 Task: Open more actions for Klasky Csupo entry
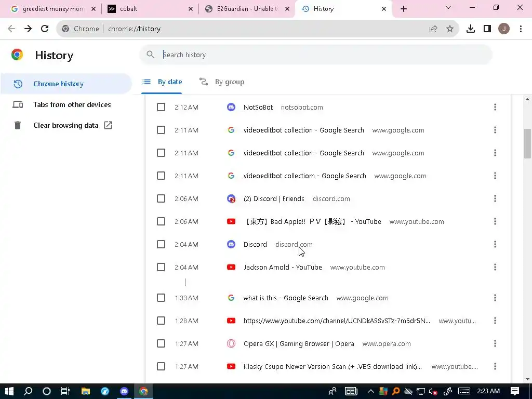[x=495, y=366]
